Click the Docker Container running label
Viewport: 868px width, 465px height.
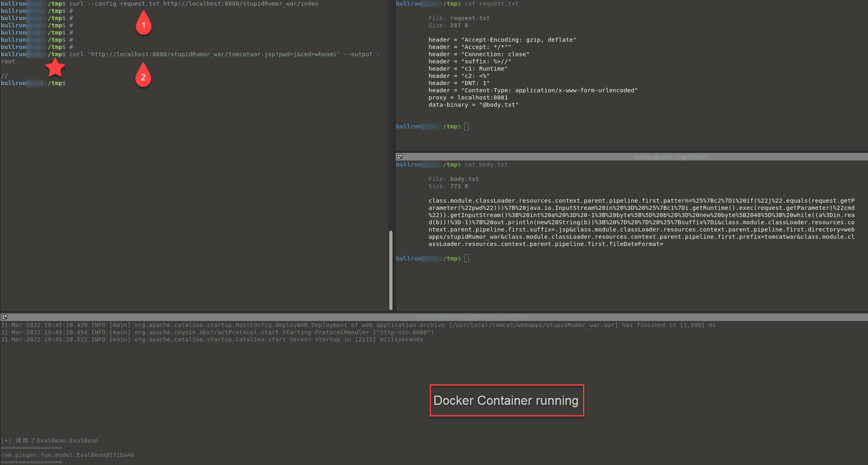coord(506,400)
